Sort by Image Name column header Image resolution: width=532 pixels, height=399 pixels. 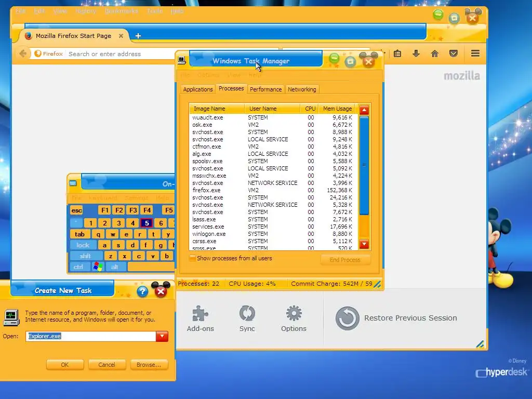pos(217,109)
